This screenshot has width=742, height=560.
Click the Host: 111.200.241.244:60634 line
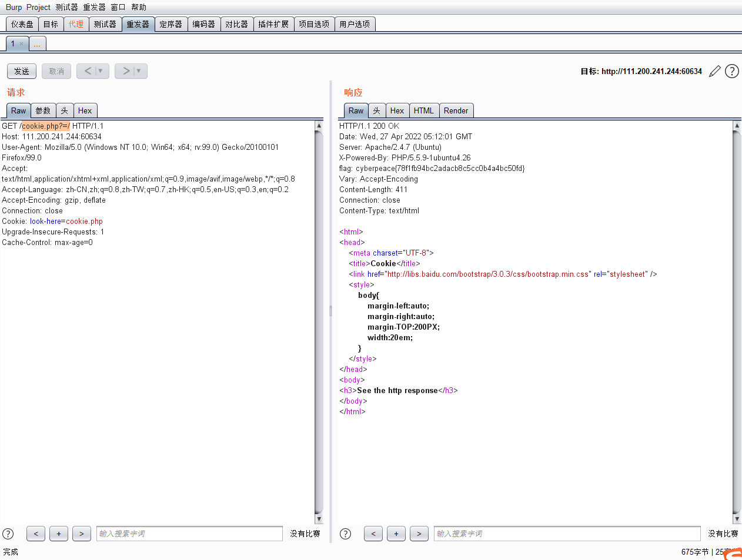(x=52, y=136)
